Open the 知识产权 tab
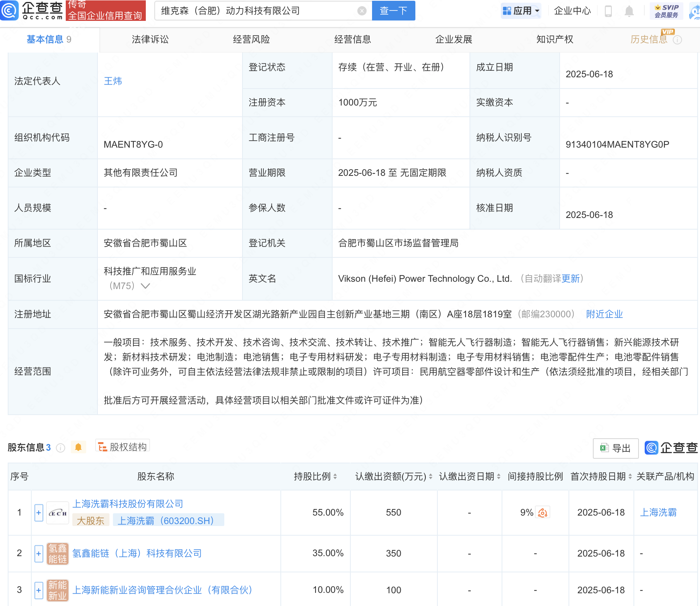This screenshot has height=606, width=700. click(555, 39)
